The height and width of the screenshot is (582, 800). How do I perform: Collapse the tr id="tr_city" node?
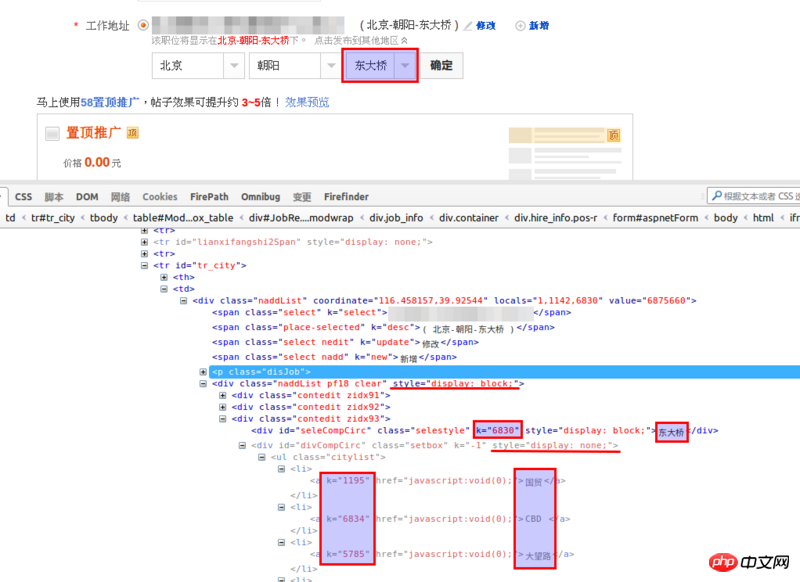tap(144, 266)
